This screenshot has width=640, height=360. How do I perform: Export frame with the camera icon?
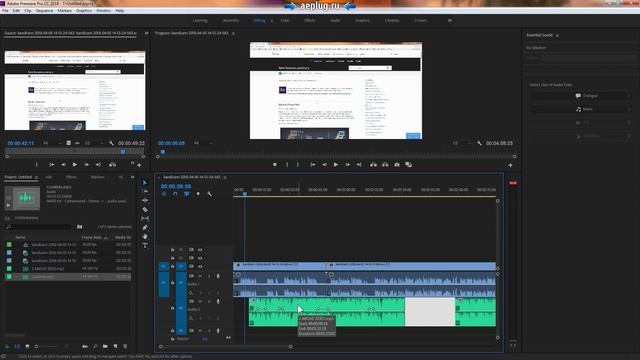click(x=397, y=164)
